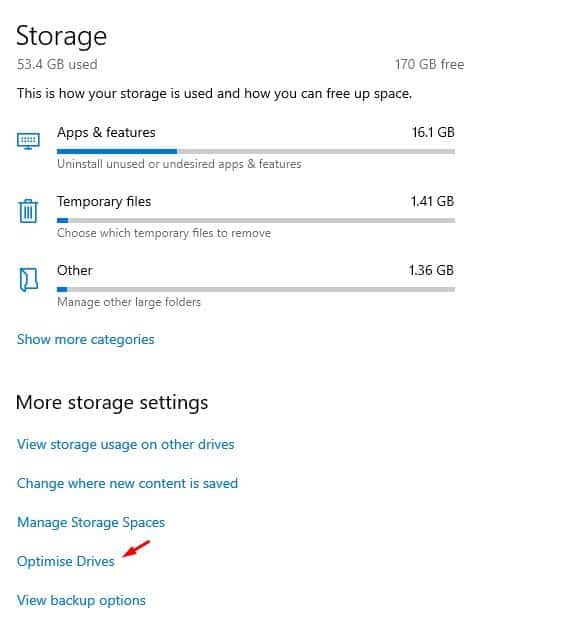This screenshot has width=561, height=644.
Task: Open the Optimise Drives link
Action: 66,561
